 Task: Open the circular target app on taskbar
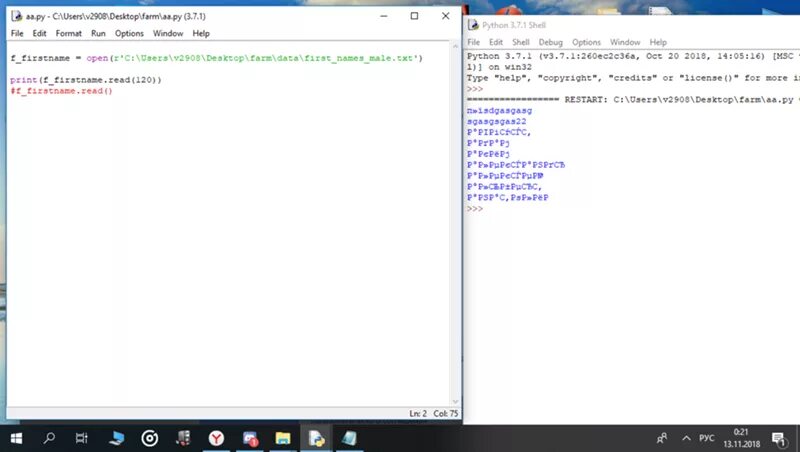[x=149, y=438]
